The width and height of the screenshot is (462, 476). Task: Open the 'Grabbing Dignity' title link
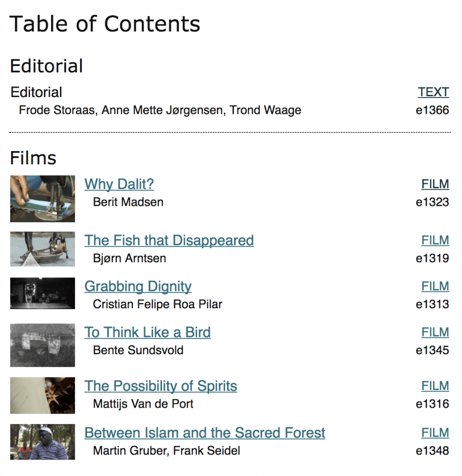138,286
